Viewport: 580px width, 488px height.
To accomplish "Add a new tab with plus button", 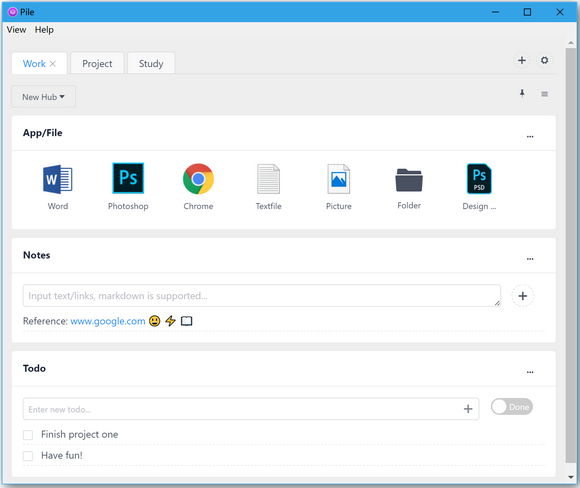I will [522, 60].
